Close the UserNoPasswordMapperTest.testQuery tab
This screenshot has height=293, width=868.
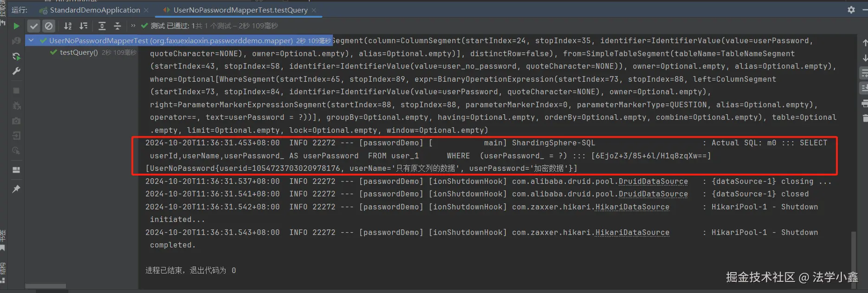pyautogui.click(x=314, y=10)
